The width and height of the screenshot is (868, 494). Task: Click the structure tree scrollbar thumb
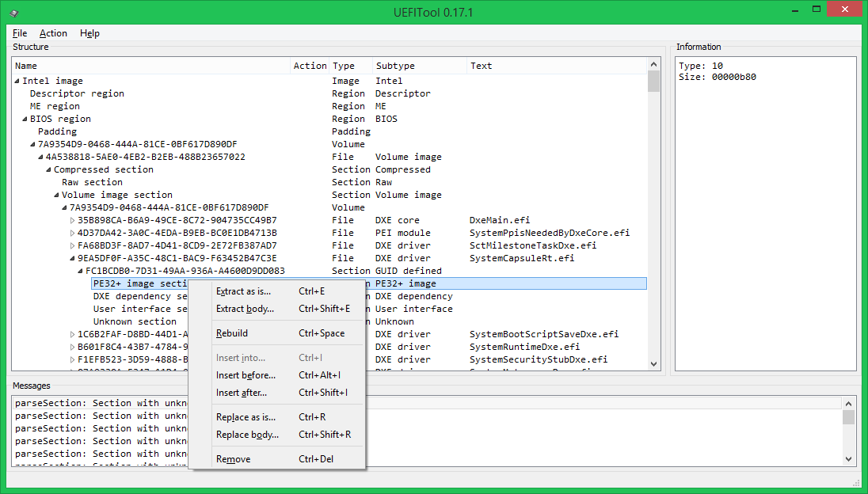pos(653,82)
